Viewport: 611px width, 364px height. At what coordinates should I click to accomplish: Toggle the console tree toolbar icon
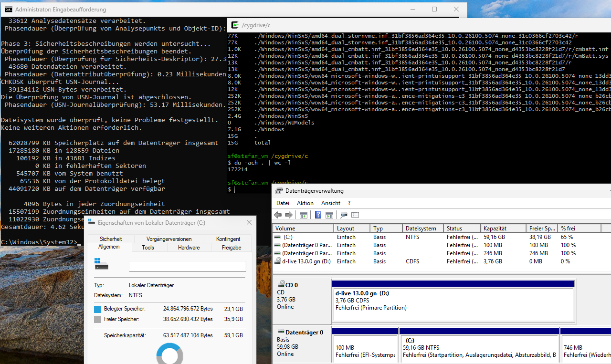click(305, 215)
